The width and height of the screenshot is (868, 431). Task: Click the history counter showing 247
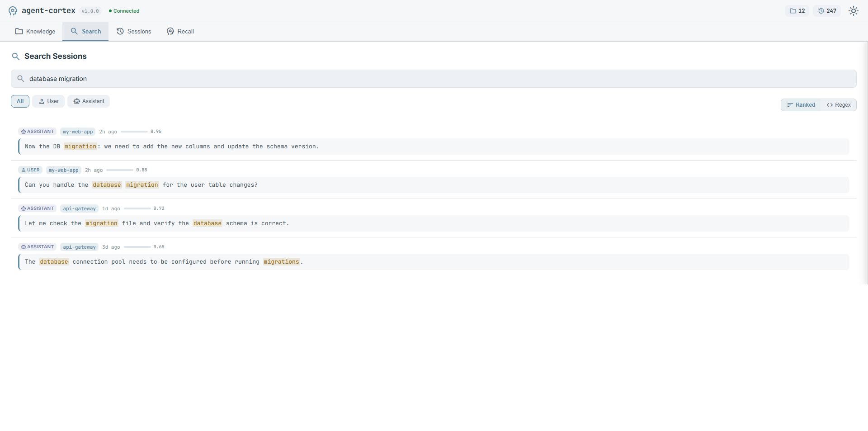click(826, 10)
